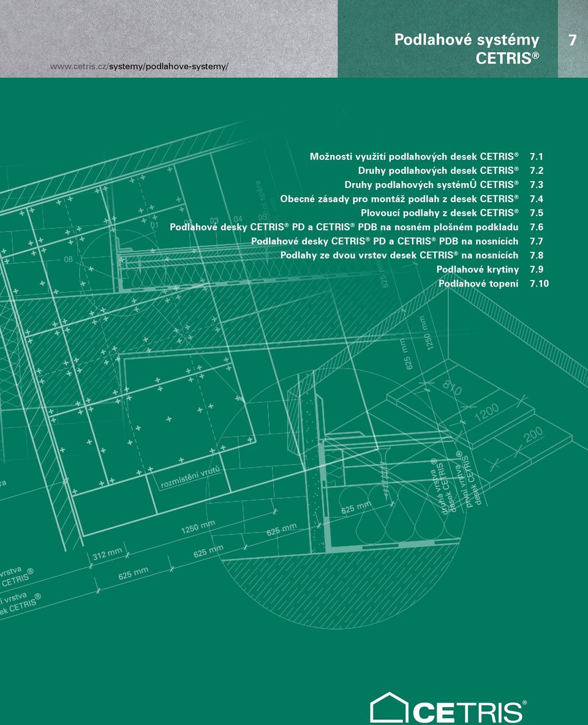Click the 'Podlahové systémy CETRIS' chapter title

tap(467, 49)
